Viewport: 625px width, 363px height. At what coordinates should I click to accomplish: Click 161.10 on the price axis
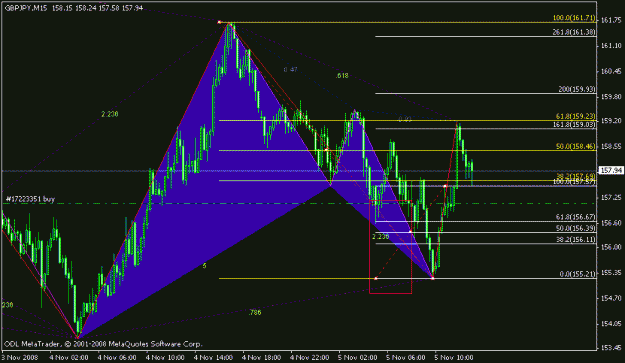pos(611,46)
